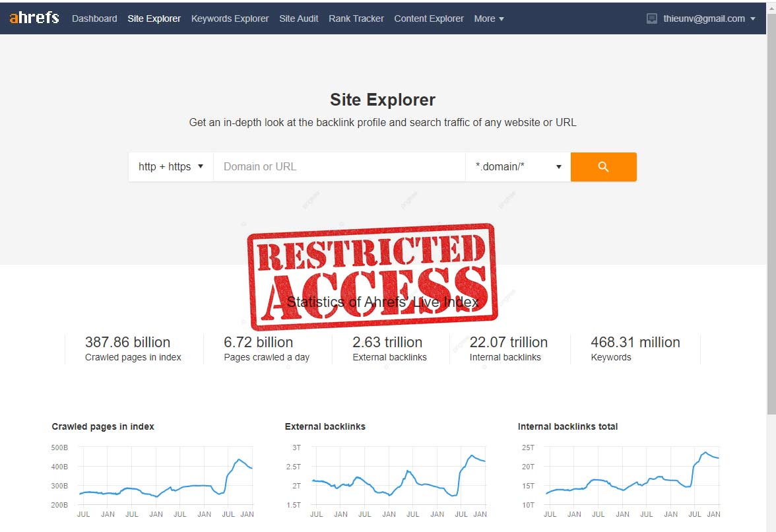Switch to Rank Tracker
The image size is (776, 532).
coord(356,18)
